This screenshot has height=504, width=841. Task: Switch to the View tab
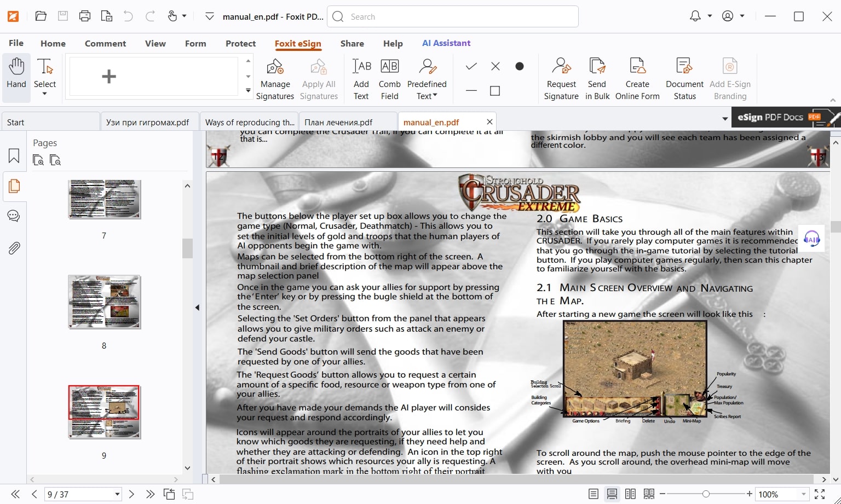pos(155,43)
